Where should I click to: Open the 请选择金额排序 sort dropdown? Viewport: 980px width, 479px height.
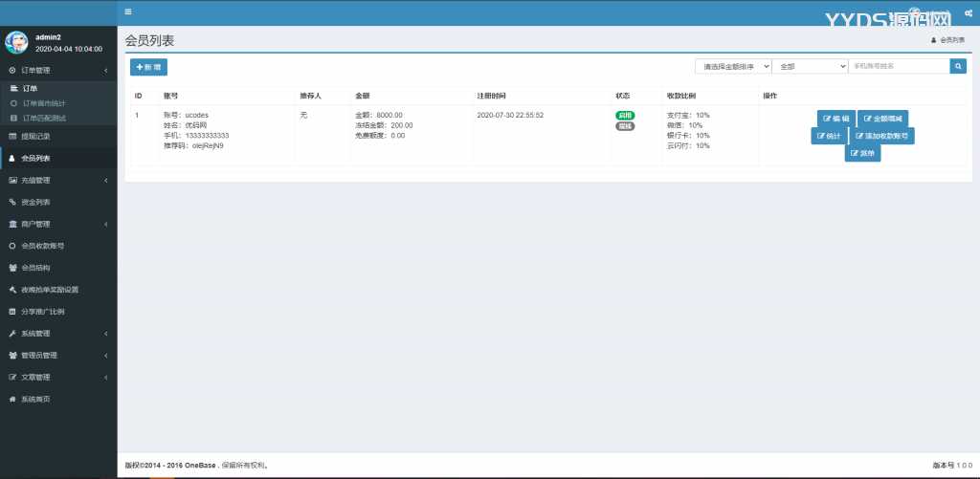pos(733,66)
